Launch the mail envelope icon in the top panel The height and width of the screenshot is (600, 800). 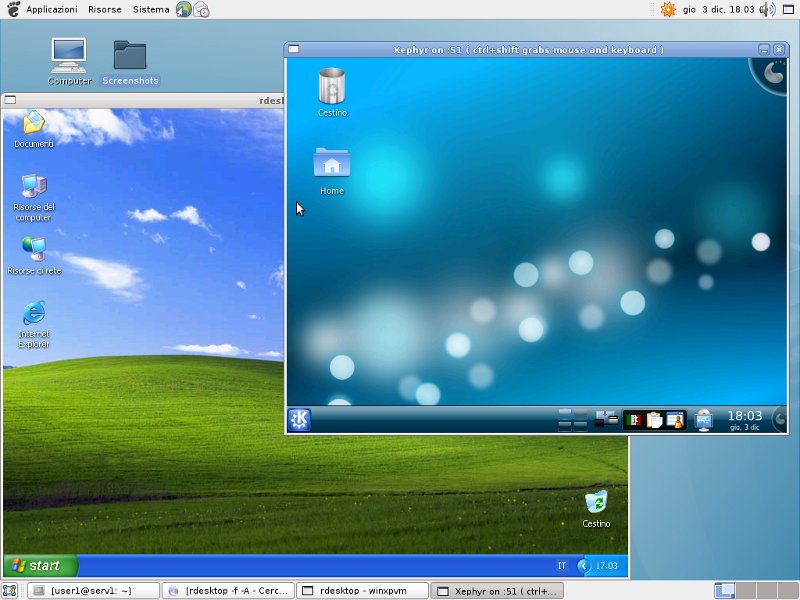pos(201,9)
